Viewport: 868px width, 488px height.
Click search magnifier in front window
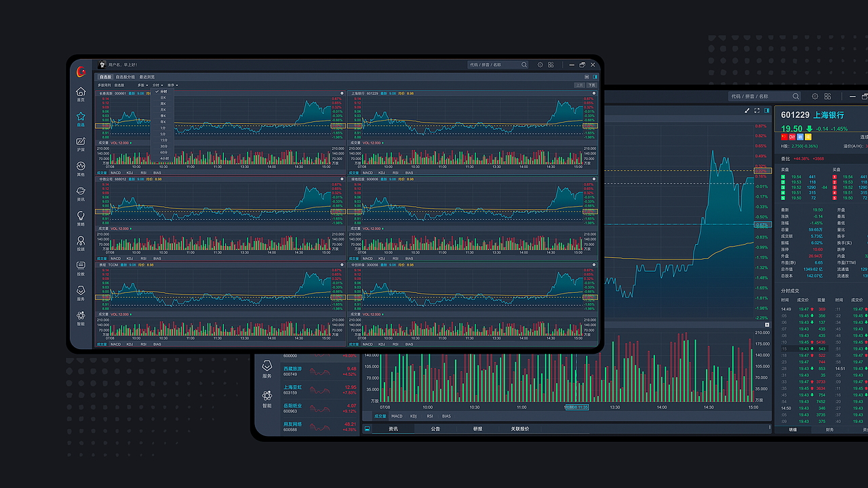(x=524, y=65)
